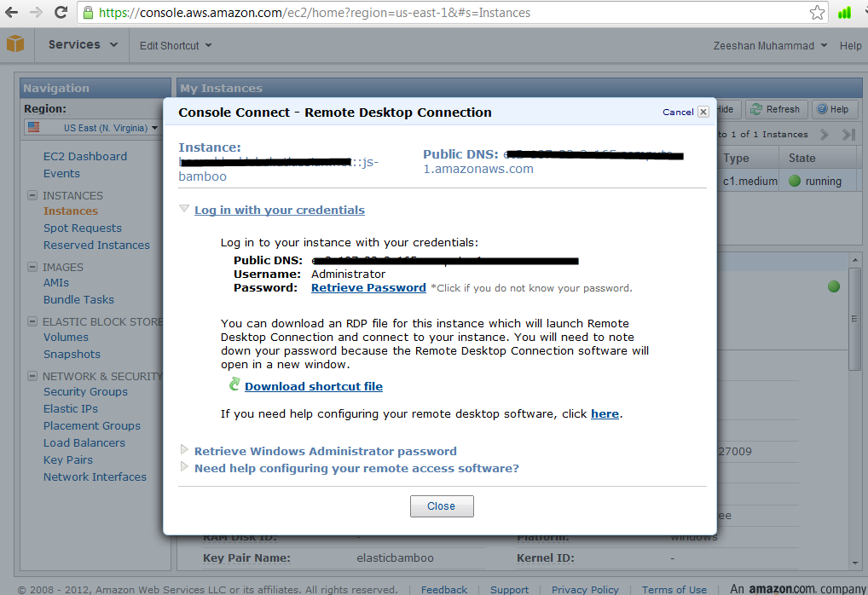Click the green download shortcut arrow icon

pyautogui.click(x=234, y=385)
